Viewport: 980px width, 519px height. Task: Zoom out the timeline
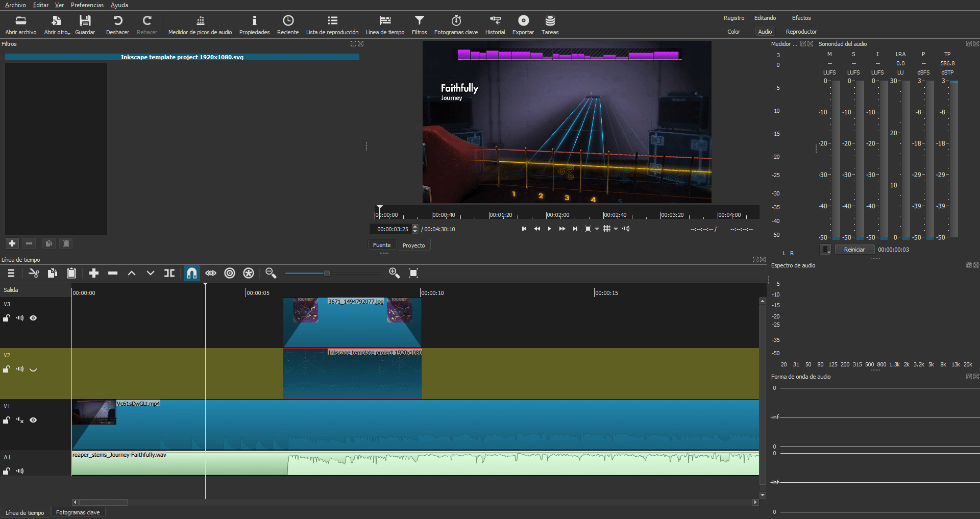click(x=271, y=273)
